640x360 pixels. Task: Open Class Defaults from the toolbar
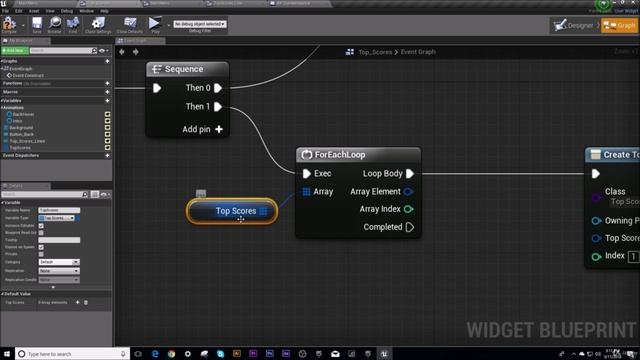130,24
